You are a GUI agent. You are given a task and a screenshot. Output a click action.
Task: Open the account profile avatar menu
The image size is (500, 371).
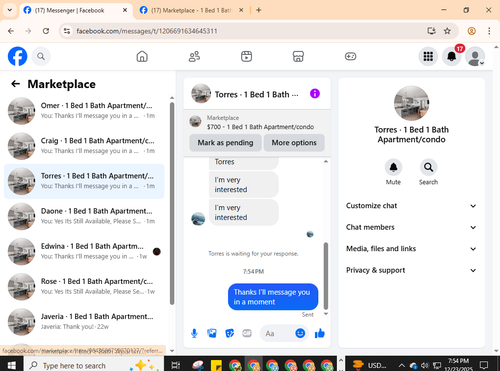[475, 56]
